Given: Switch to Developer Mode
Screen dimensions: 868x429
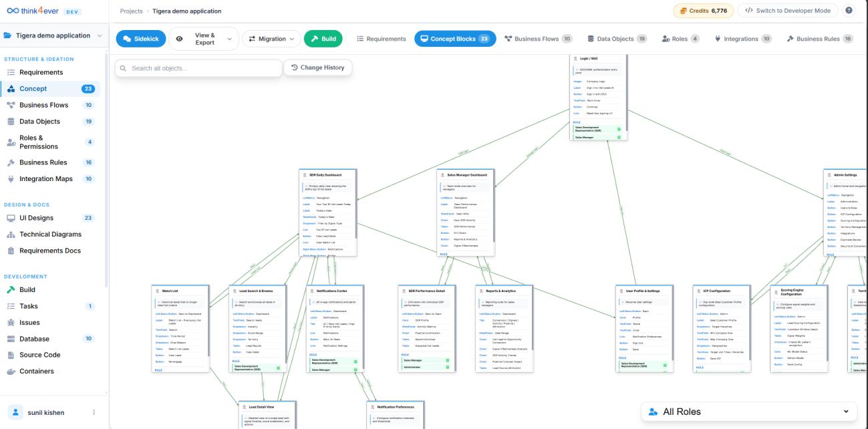Looking at the screenshot, I should (788, 11).
